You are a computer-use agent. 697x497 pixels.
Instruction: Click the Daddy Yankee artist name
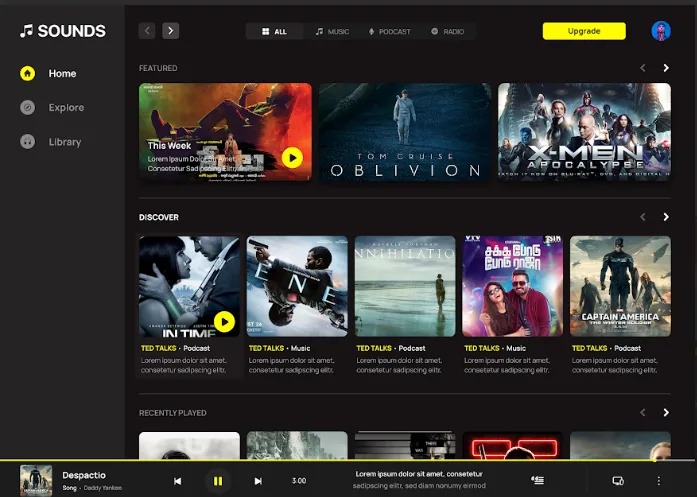point(103,488)
